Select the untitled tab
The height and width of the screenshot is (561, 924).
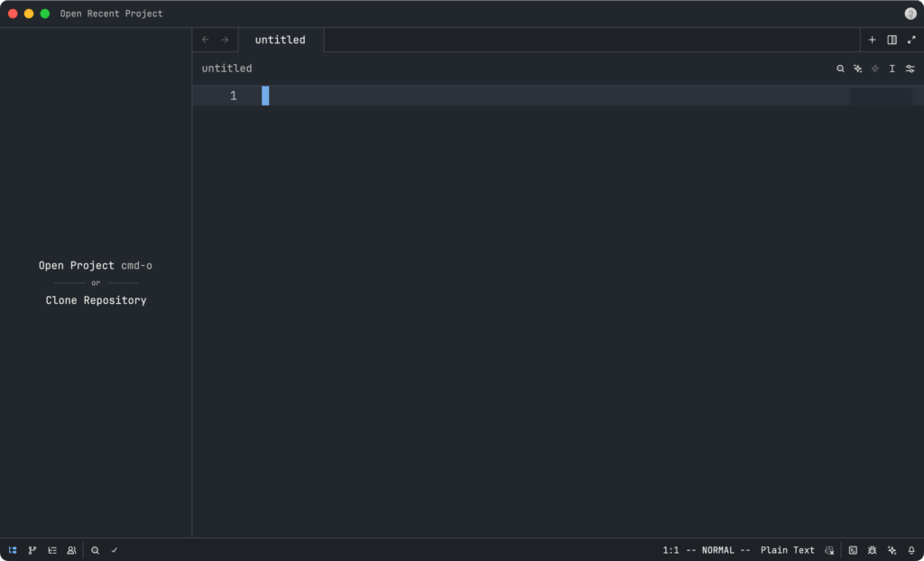click(280, 40)
